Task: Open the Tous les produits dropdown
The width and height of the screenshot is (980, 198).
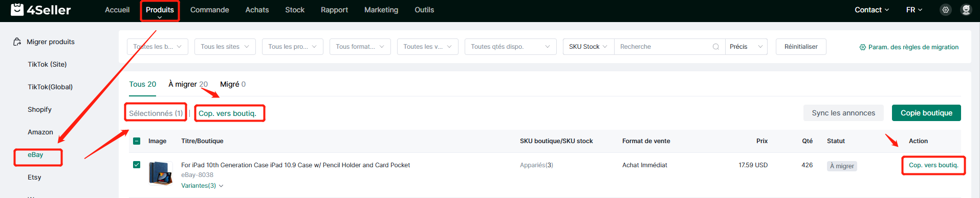Action: pos(293,47)
